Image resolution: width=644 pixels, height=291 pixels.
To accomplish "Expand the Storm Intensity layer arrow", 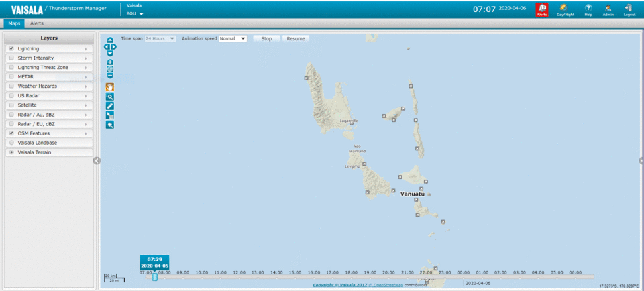I will click(x=85, y=58).
